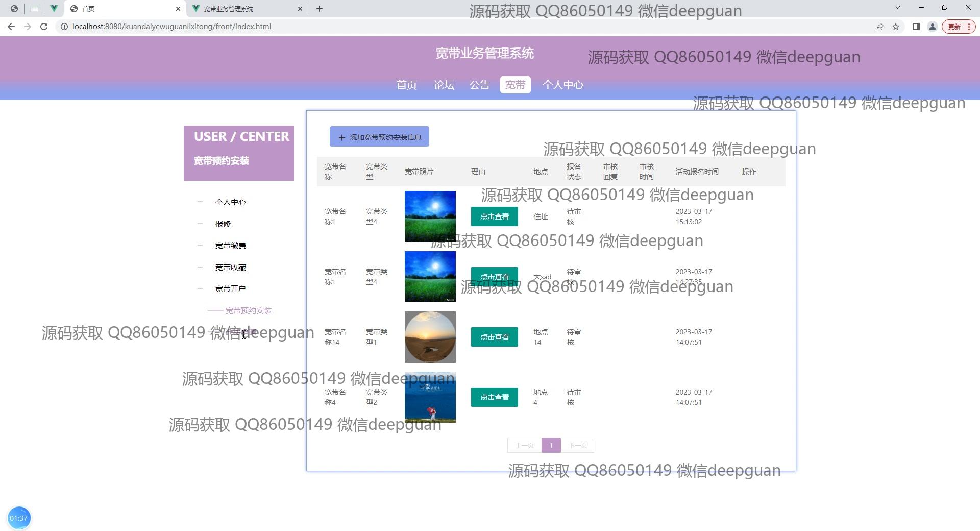Click the sunset photo thumbnail
The width and height of the screenshot is (980, 531).
(x=430, y=337)
